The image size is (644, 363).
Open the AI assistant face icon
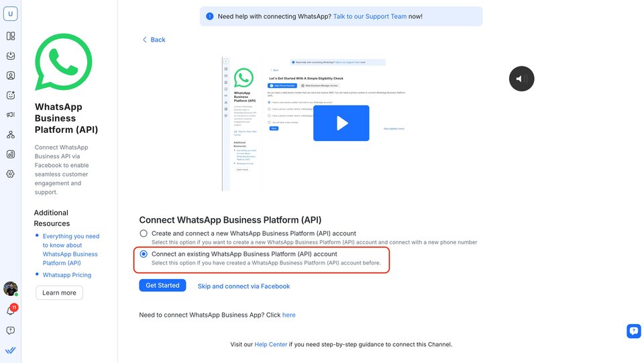[11, 95]
